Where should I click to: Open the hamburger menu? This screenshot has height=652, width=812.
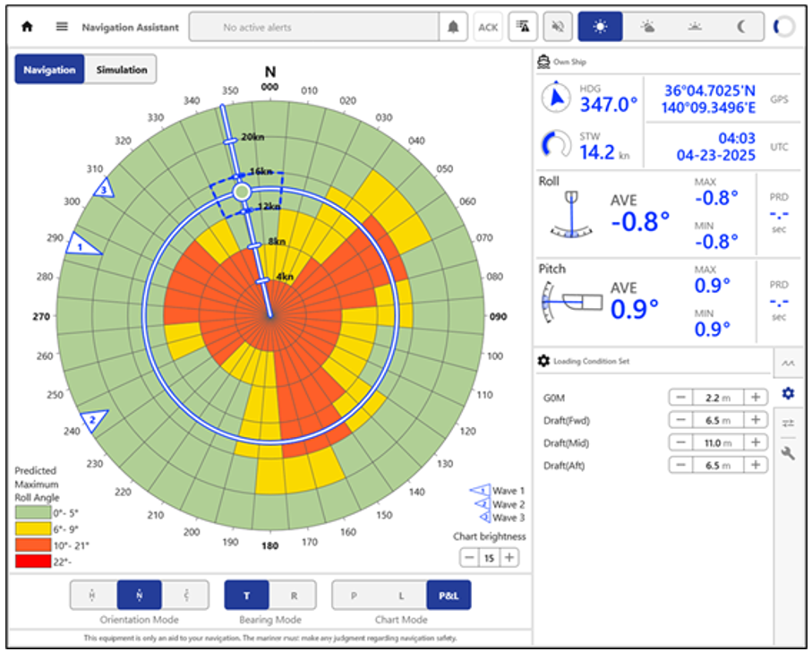click(x=62, y=27)
